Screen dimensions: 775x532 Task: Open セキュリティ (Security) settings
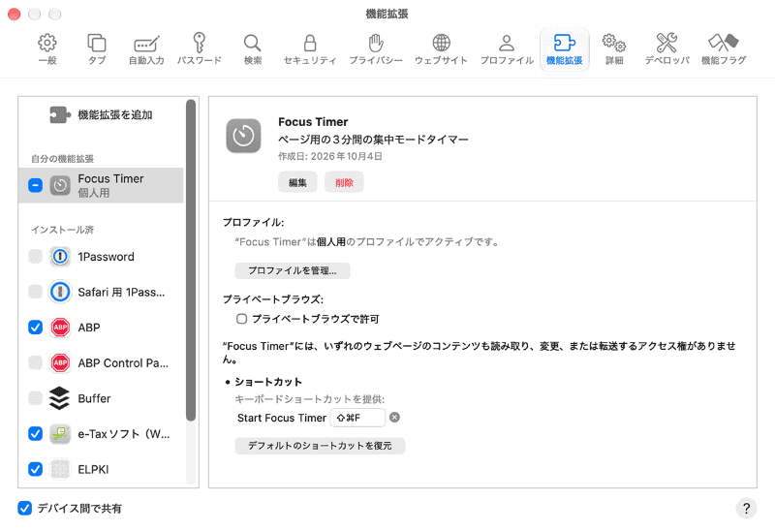pyautogui.click(x=310, y=49)
